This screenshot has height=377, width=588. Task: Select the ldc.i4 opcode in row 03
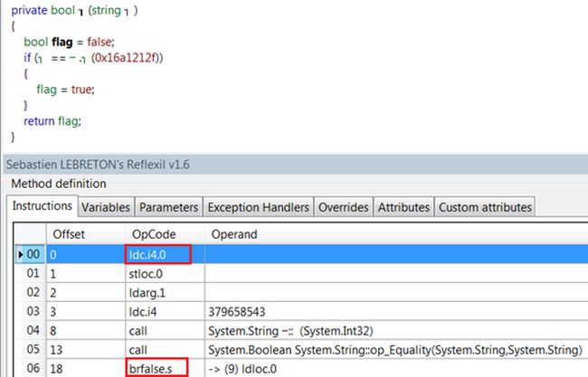click(x=165, y=311)
